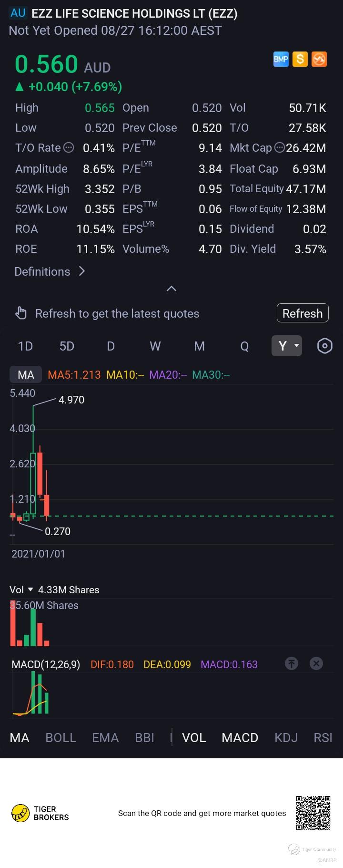Toggle the KDJ sub-indicator
This screenshot has width=343, height=868.
[286, 738]
